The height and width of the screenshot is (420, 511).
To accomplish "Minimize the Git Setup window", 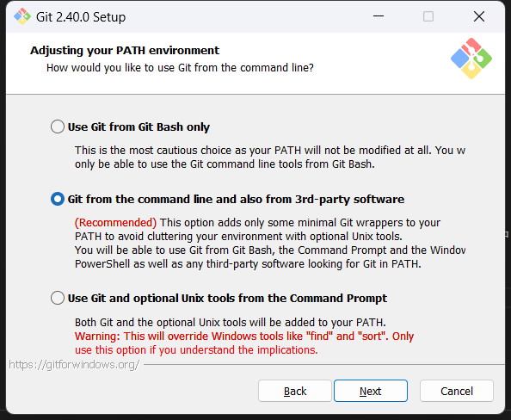I will pos(379,16).
